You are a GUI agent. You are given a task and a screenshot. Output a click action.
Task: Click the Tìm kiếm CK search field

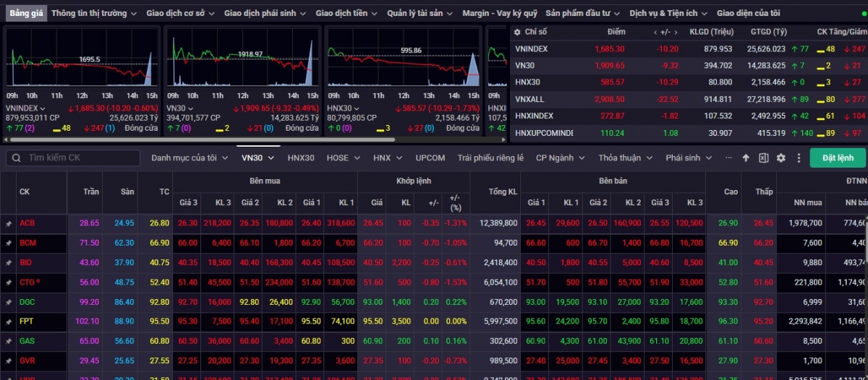tap(80, 158)
